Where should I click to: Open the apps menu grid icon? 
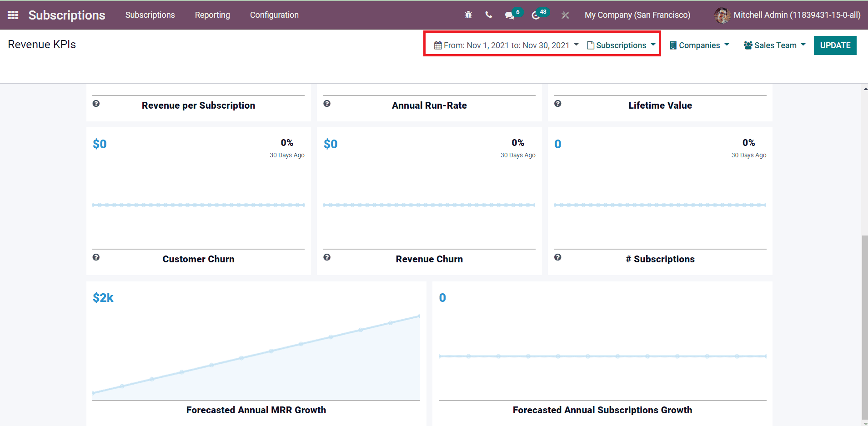point(13,15)
